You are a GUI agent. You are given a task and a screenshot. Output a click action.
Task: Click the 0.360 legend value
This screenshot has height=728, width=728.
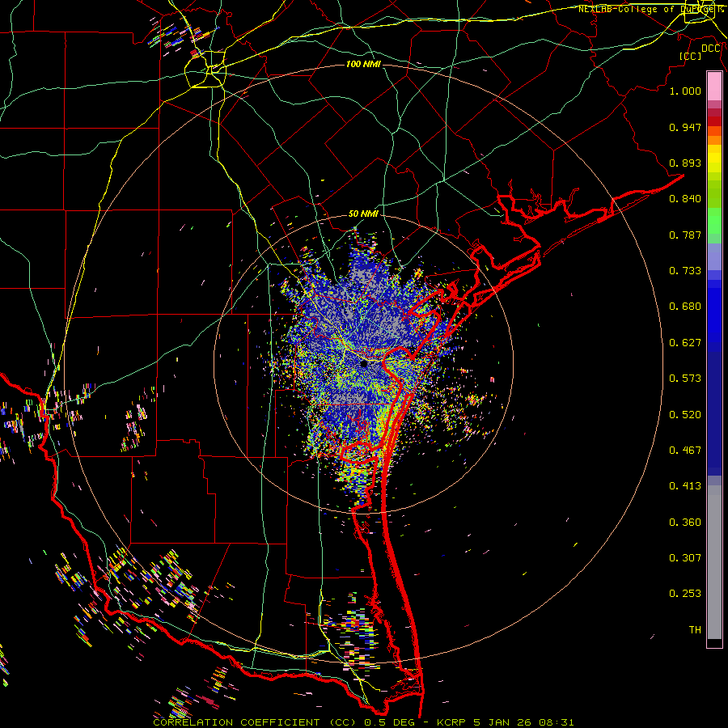[x=685, y=523]
